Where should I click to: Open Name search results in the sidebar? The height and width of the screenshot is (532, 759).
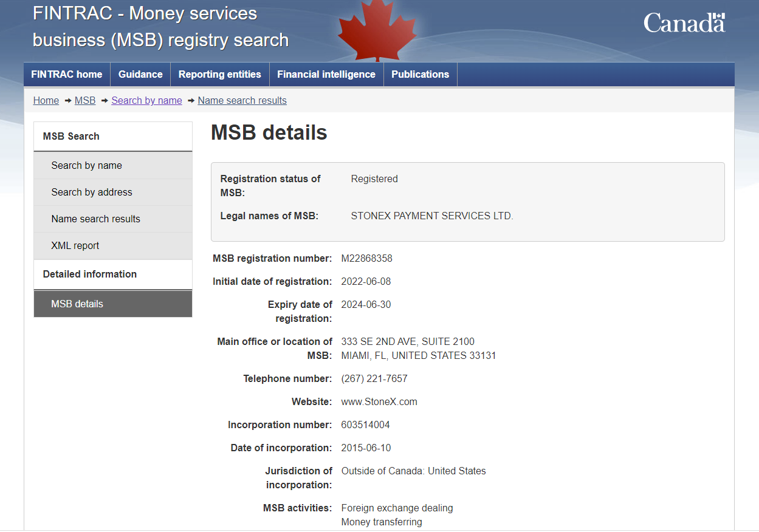[113, 219]
